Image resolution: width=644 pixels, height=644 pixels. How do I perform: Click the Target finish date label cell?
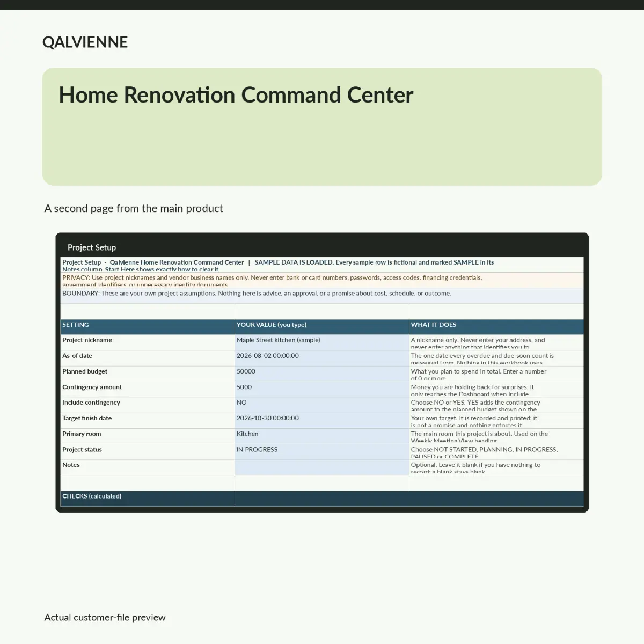pyautogui.click(x=148, y=420)
